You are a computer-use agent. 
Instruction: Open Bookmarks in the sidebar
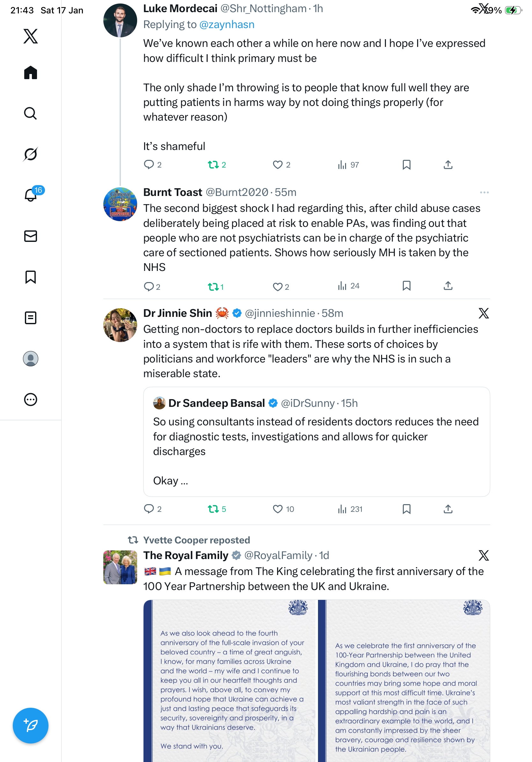[31, 277]
